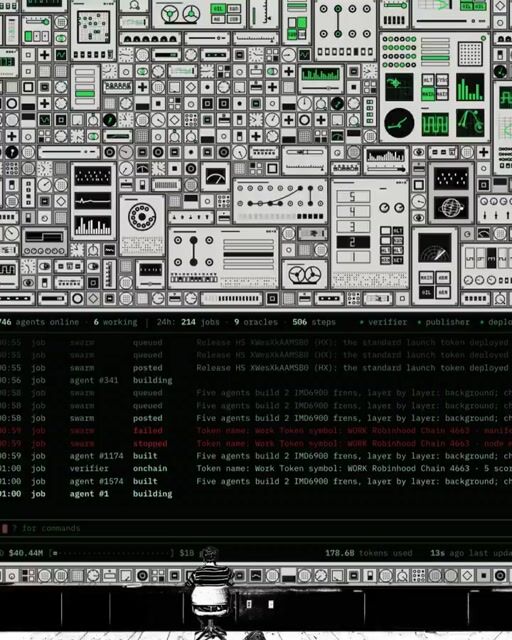
Task: Click the green blip tracking screen
Action: point(399,87)
